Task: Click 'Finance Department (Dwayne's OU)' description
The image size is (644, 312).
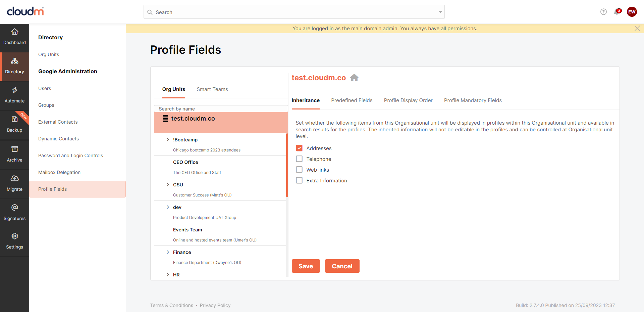Action: [x=207, y=263]
